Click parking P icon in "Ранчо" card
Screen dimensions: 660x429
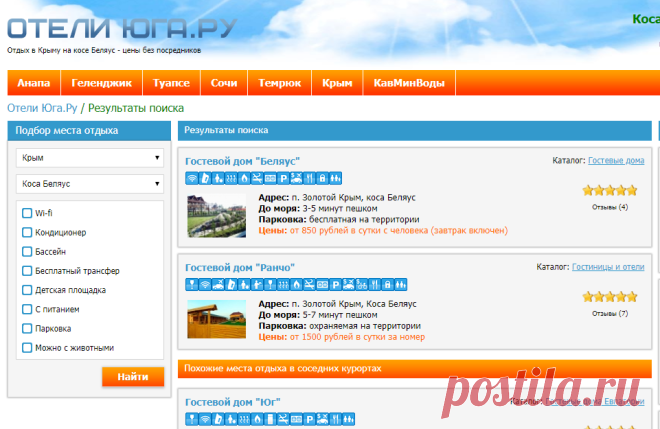pos(335,285)
